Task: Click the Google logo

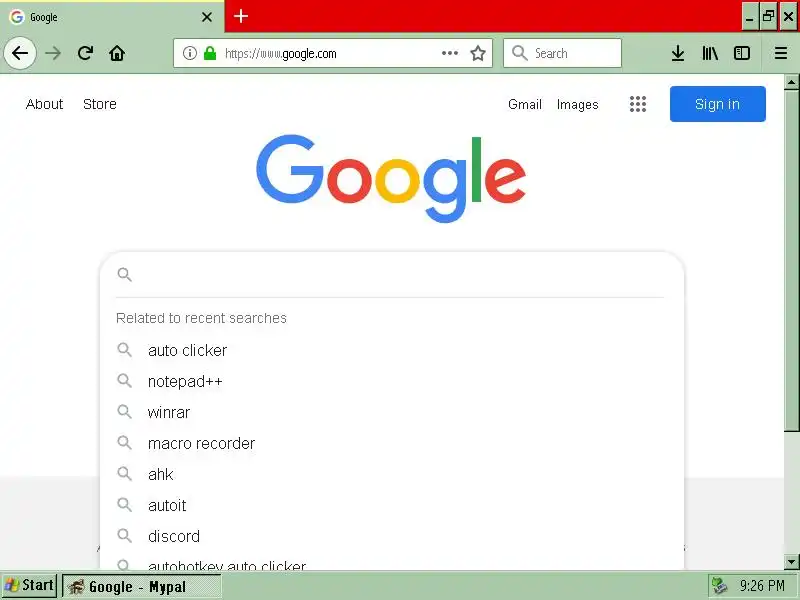Action: (391, 179)
